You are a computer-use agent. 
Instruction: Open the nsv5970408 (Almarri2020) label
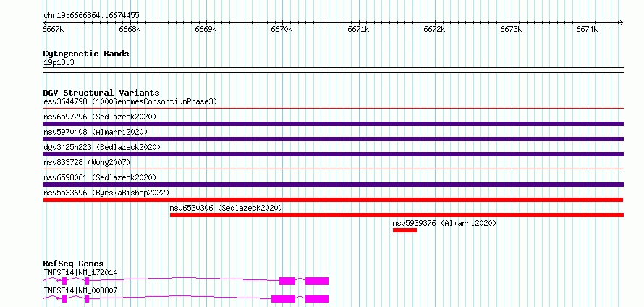pyautogui.click(x=96, y=132)
